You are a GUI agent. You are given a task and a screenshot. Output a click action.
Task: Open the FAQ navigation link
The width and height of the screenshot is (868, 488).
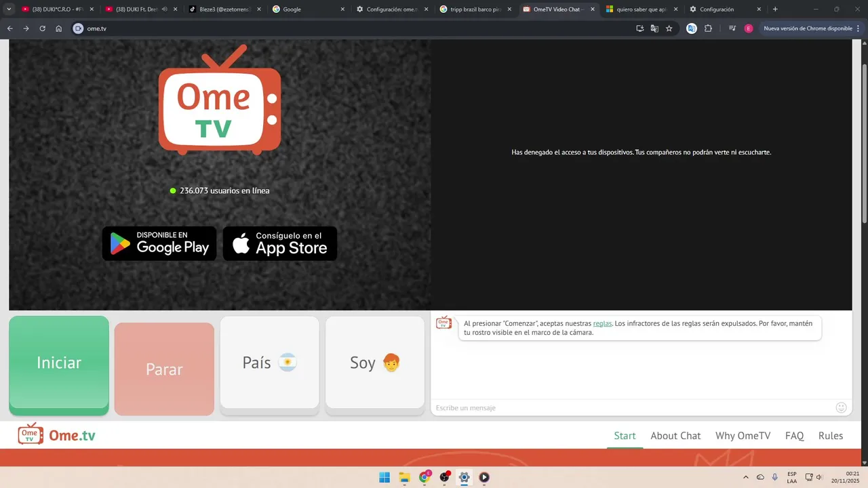[794, 436]
